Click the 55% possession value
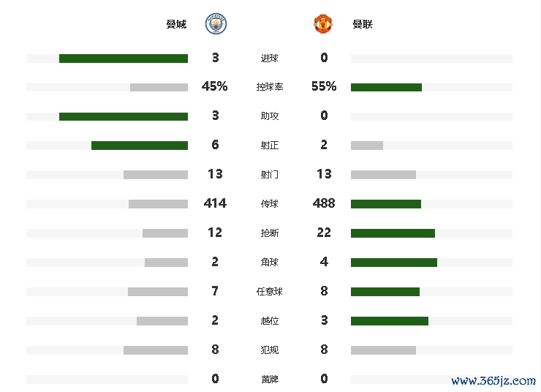The image size is (541, 392). click(324, 86)
